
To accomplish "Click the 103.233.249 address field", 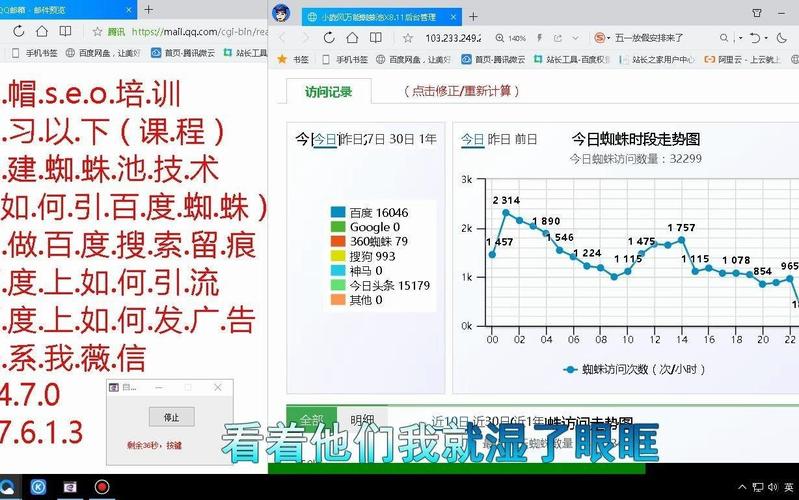I will [454, 38].
